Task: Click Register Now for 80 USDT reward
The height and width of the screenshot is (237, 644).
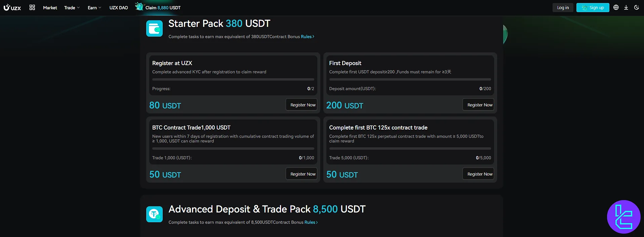Action: point(303,105)
